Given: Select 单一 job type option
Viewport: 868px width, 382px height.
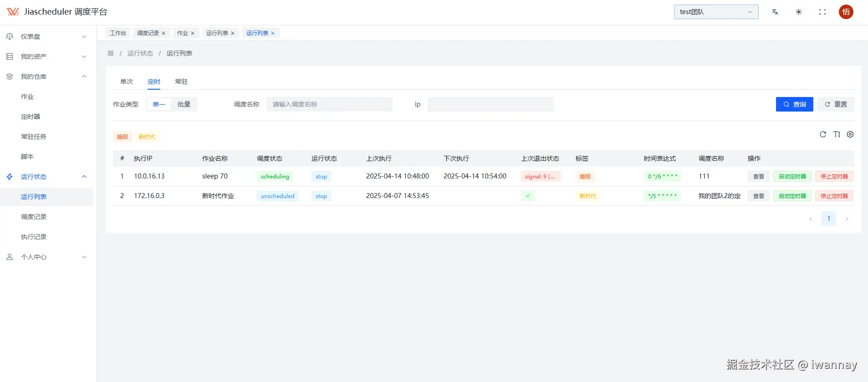Looking at the screenshot, I should [x=159, y=104].
